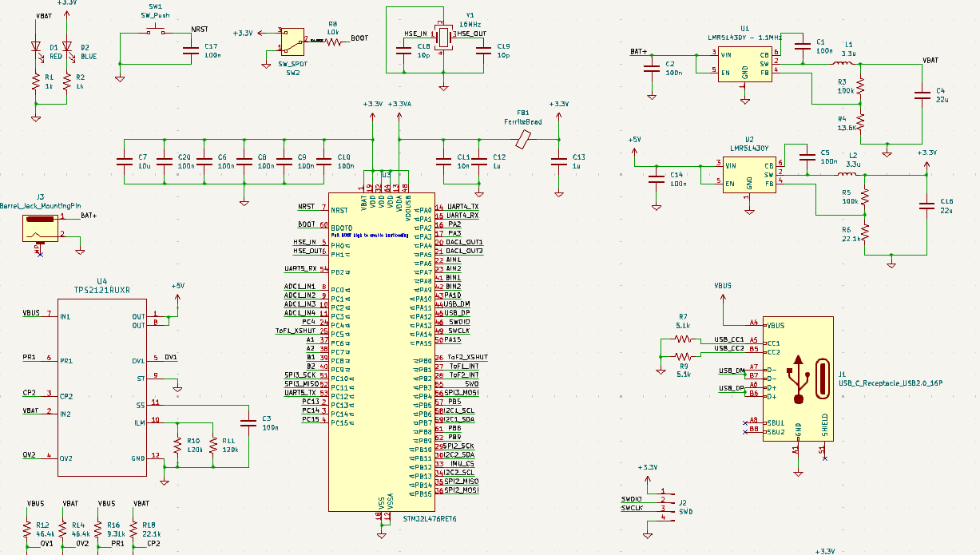Select the U1 LMR51430Y regulator
Screen dimensions: 980x555
coord(745,64)
